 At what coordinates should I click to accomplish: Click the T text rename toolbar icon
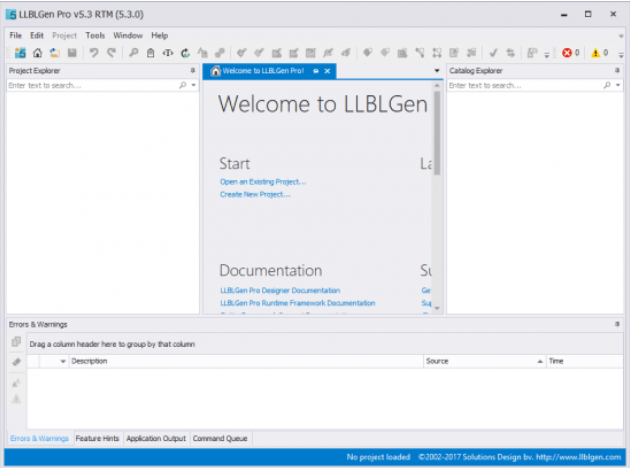coord(168,53)
